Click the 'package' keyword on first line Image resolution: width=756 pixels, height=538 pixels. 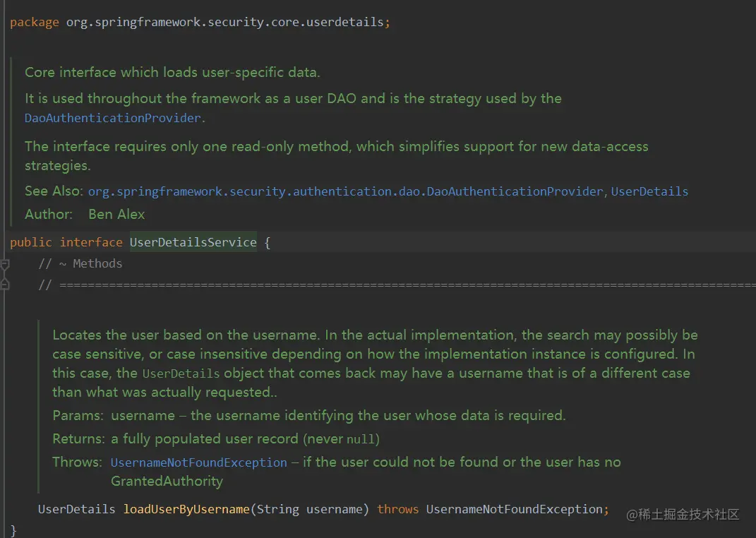[34, 22]
